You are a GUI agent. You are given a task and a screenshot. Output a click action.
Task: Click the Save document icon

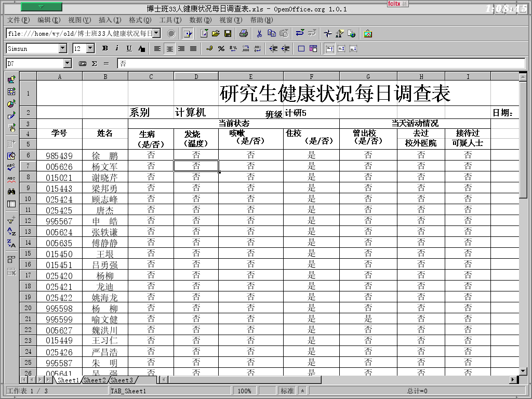coord(228,33)
